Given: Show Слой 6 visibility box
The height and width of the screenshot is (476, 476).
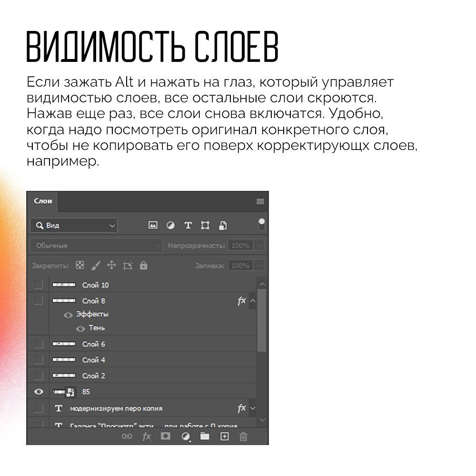Looking at the screenshot, I should tap(38, 344).
